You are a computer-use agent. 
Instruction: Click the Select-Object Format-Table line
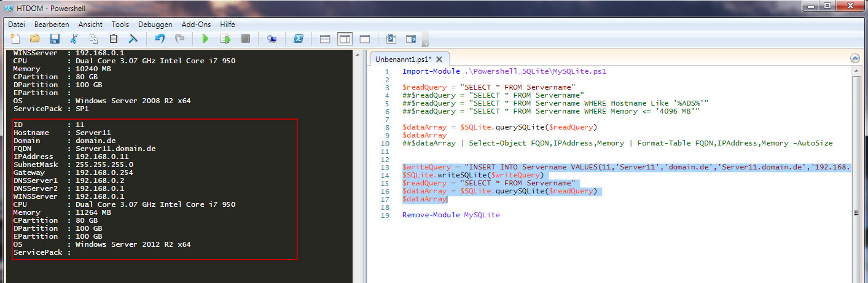coord(617,143)
